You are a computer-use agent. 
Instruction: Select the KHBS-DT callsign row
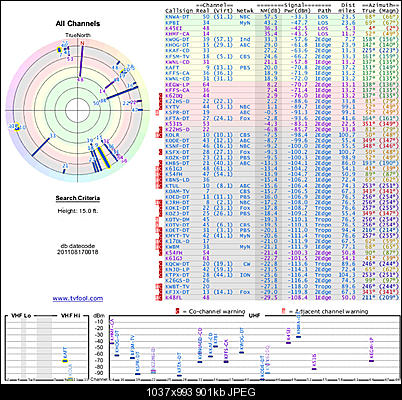[282, 163]
